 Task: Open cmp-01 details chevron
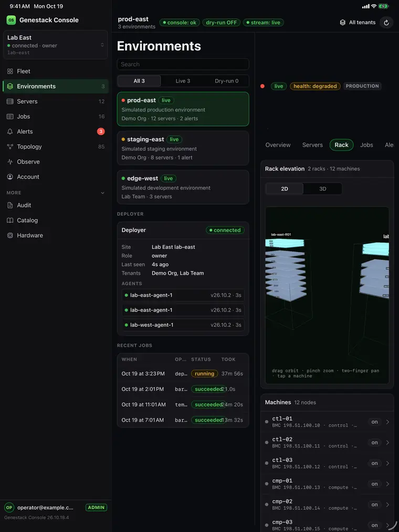point(387,484)
